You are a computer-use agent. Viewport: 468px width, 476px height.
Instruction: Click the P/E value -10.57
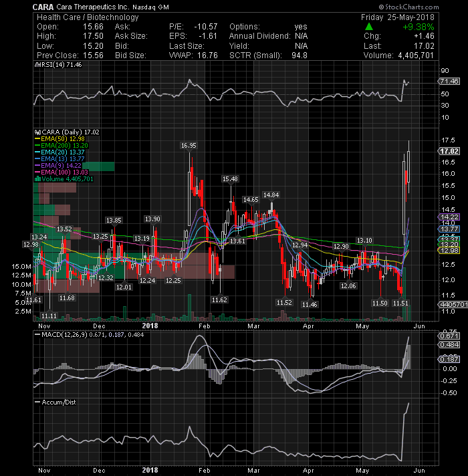pyautogui.click(x=205, y=27)
